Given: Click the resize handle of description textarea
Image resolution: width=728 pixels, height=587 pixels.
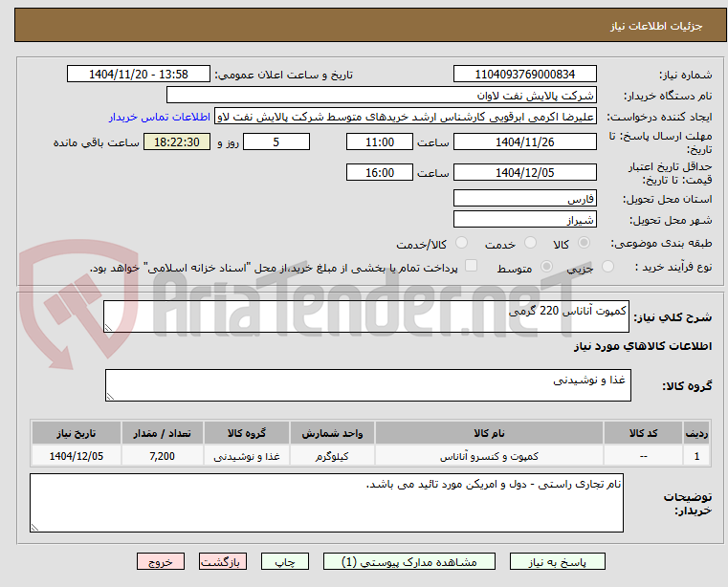Looking at the screenshot, I should [108, 328].
